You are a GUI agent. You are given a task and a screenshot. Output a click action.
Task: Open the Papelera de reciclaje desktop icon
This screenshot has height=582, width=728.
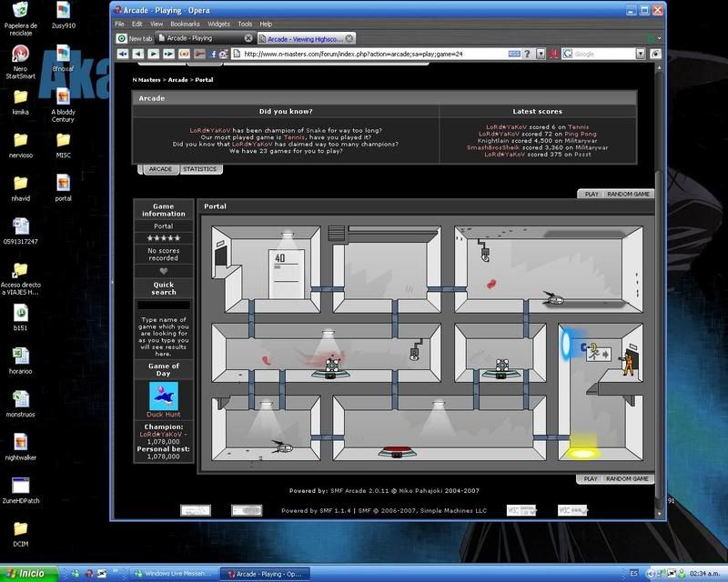point(20,18)
